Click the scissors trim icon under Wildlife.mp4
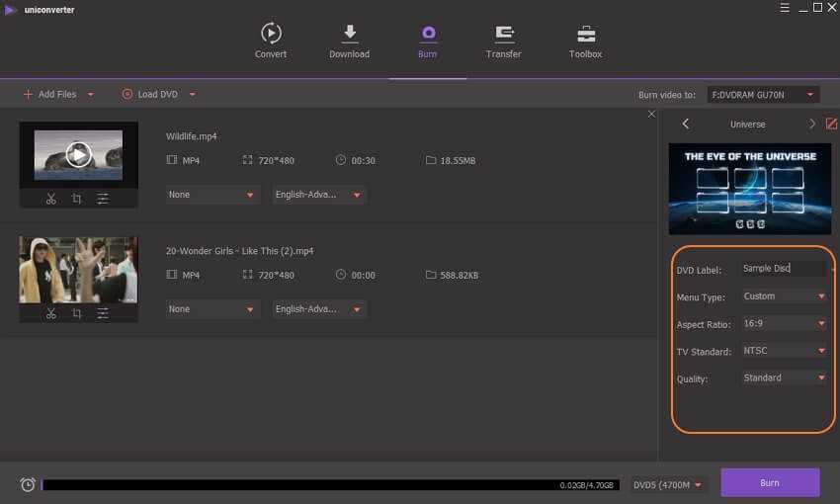 (51, 199)
